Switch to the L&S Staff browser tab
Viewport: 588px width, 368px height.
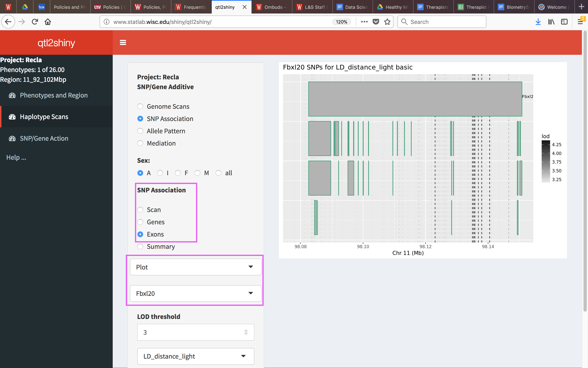(x=312, y=7)
